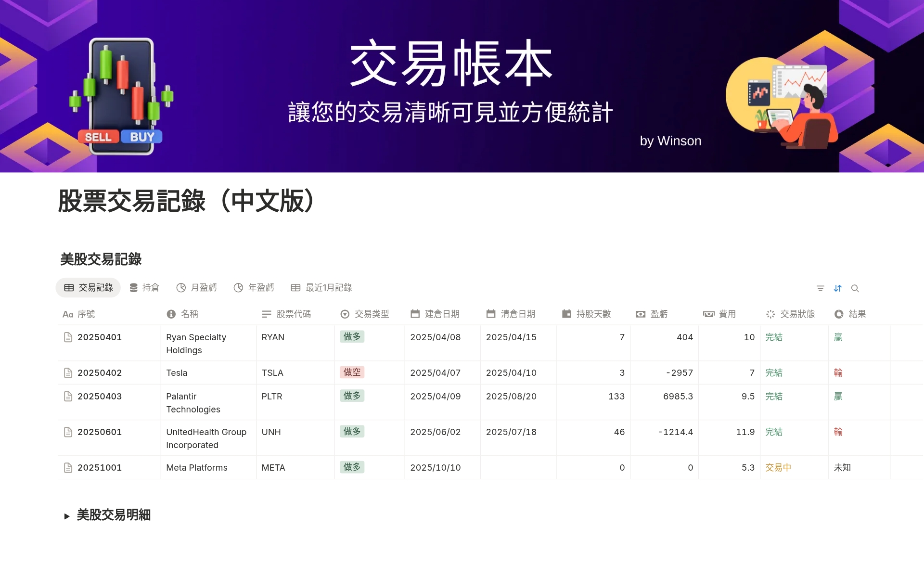924x577 pixels.
Task: Open page icon for record 20250401
Action: click(x=68, y=337)
